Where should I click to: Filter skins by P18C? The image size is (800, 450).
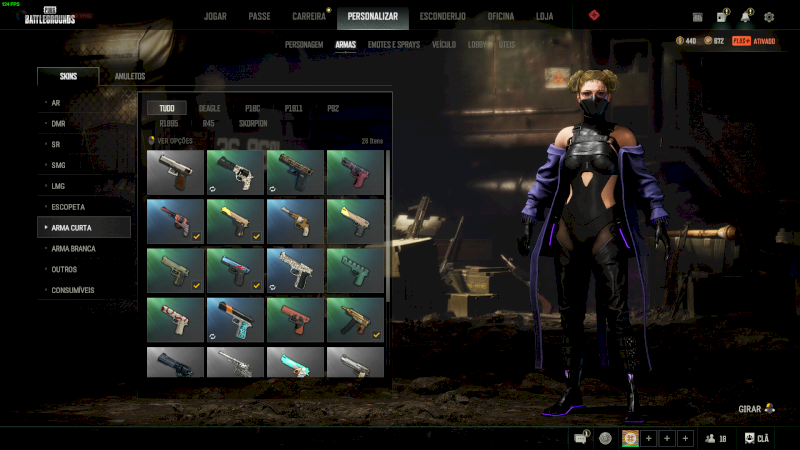[252, 108]
